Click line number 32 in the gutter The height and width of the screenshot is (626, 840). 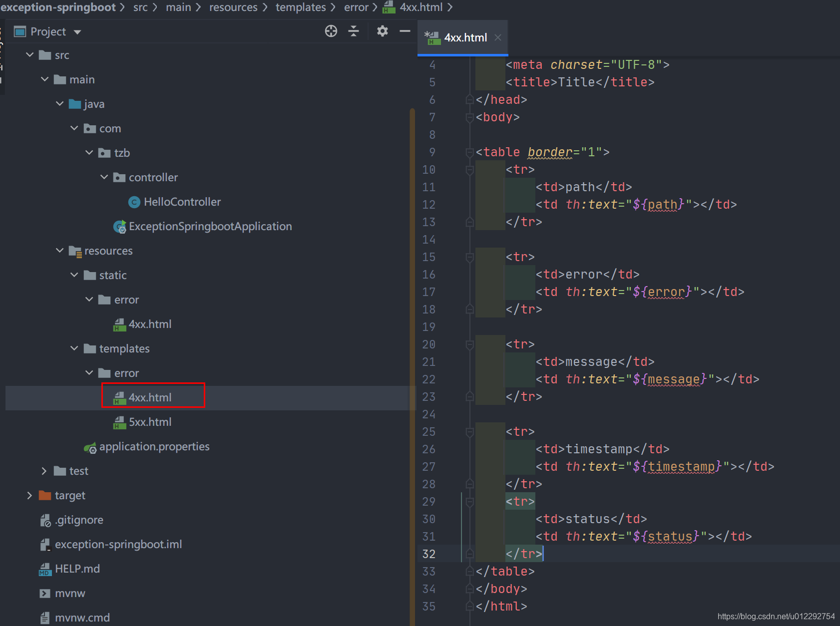(x=429, y=554)
